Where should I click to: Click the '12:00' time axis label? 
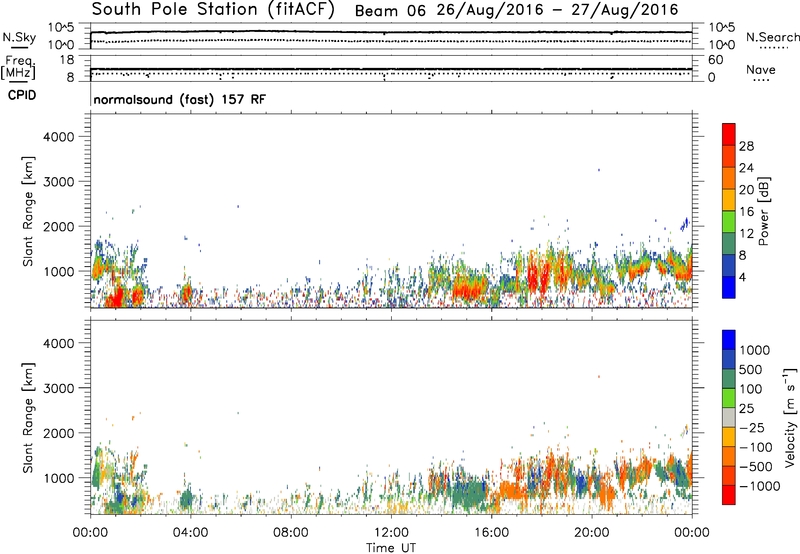[x=391, y=533]
